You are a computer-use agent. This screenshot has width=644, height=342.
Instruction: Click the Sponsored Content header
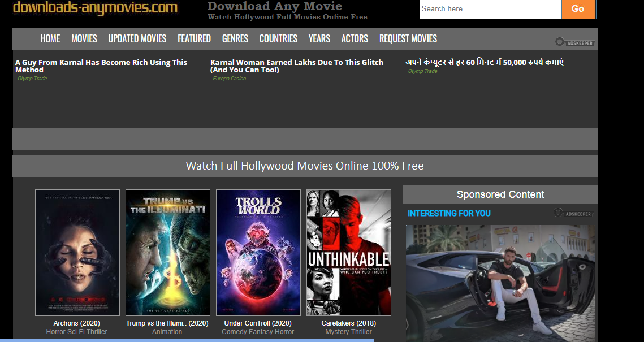(500, 194)
